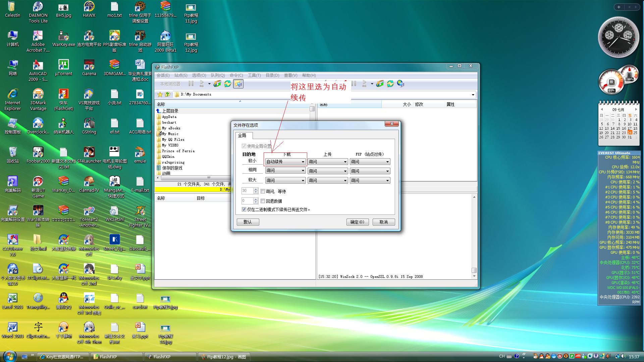This screenshot has width=644, height=362.
Task: Close the 文件存在选项 dialog
Action: (391, 124)
